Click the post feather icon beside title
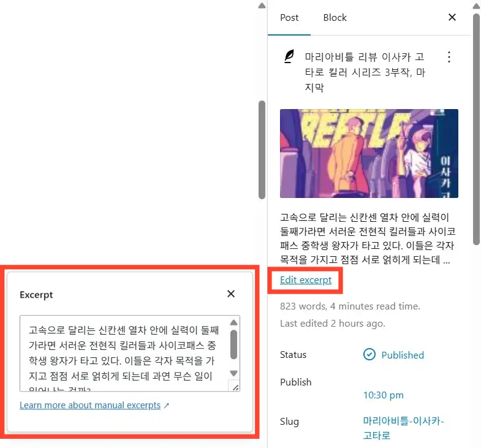Screen dimensions: 481x448 click(289, 56)
